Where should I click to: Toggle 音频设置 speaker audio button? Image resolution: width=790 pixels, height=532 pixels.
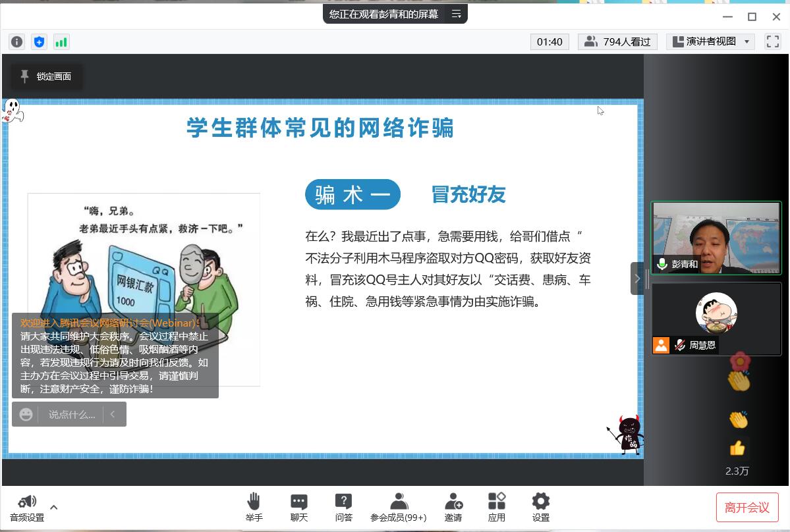(27, 507)
